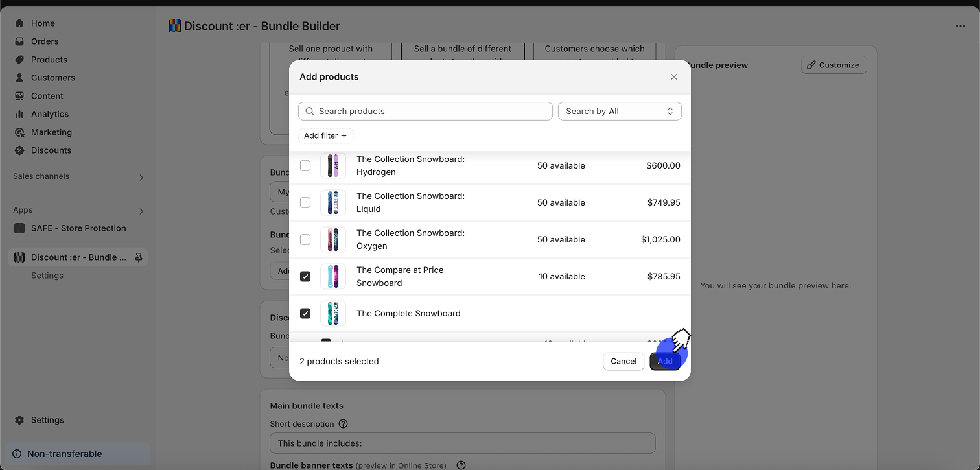Image resolution: width=980 pixels, height=470 pixels.
Task: Open the three-dot menu at top right
Action: pyautogui.click(x=960, y=26)
